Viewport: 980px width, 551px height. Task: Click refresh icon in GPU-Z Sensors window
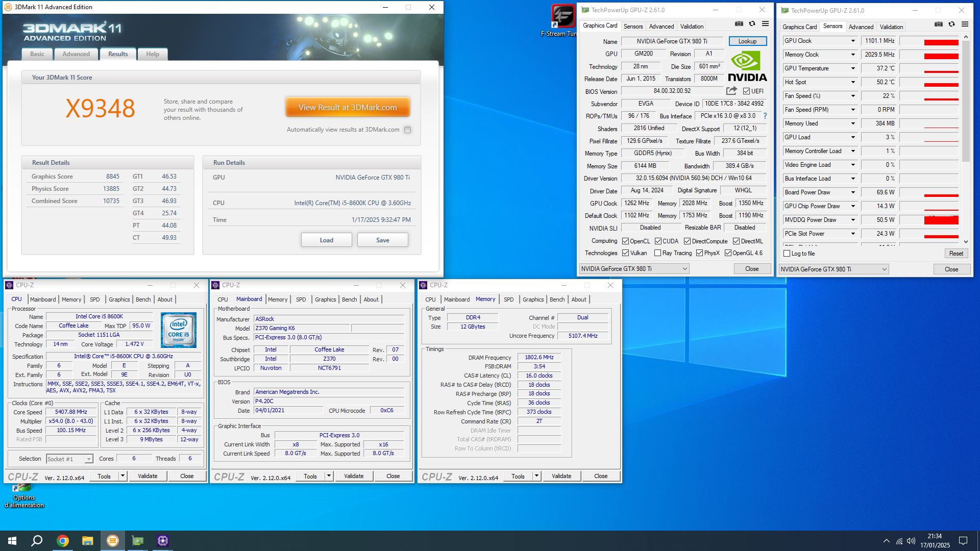coord(951,24)
